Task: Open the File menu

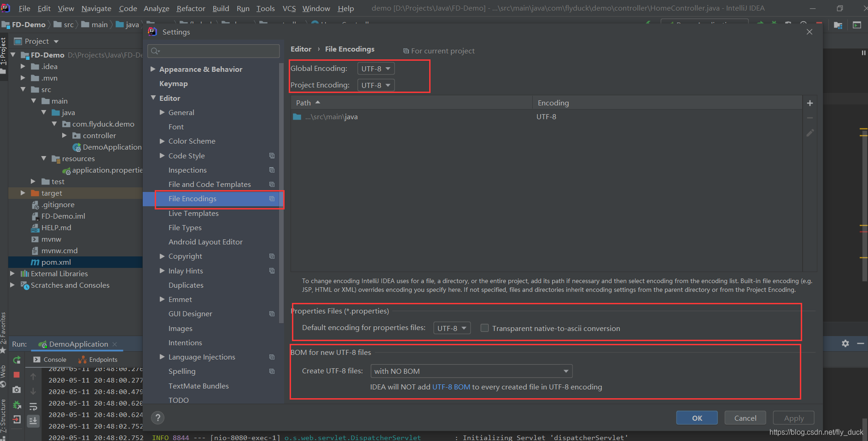Action: click(24, 8)
